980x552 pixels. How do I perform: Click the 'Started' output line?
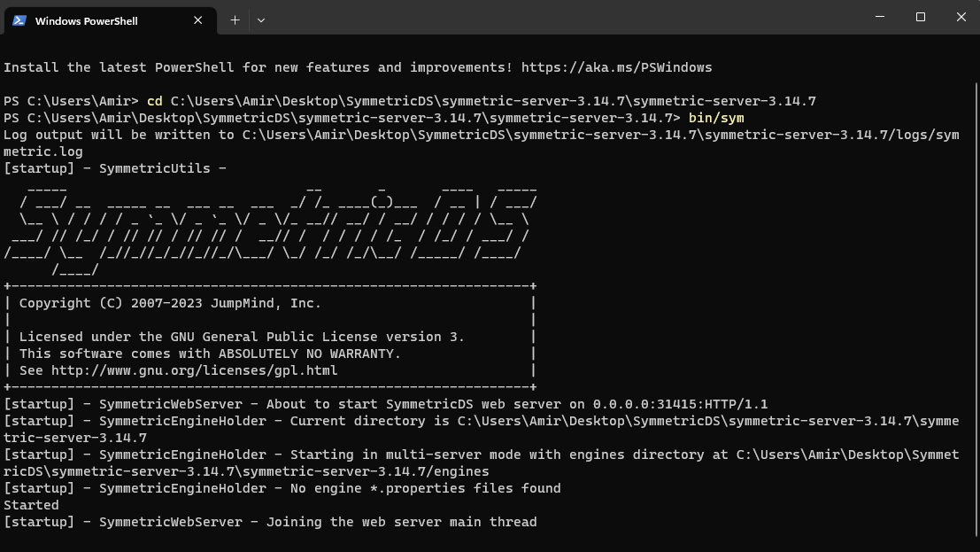coord(31,505)
